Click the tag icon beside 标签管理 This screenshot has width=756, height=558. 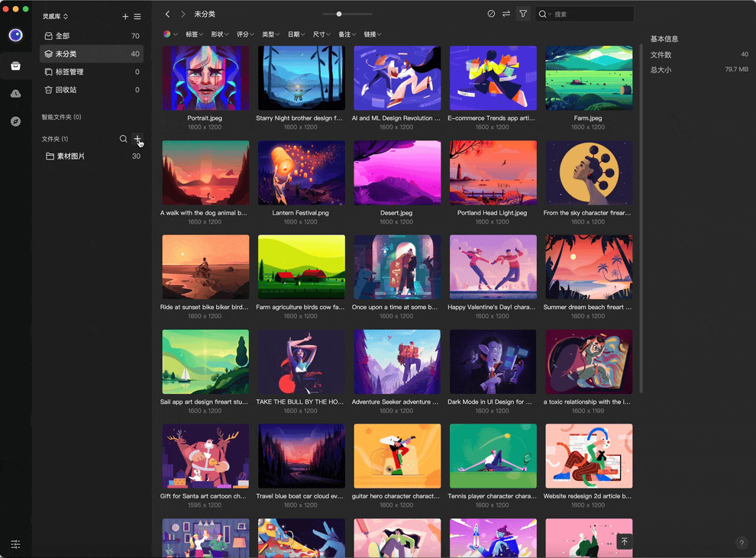point(48,72)
